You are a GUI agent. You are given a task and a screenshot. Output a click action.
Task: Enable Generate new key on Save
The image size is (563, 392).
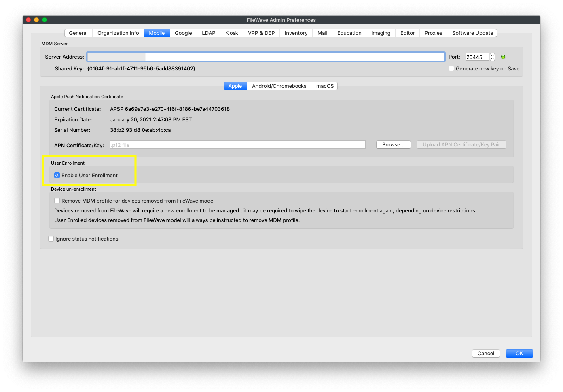point(451,69)
